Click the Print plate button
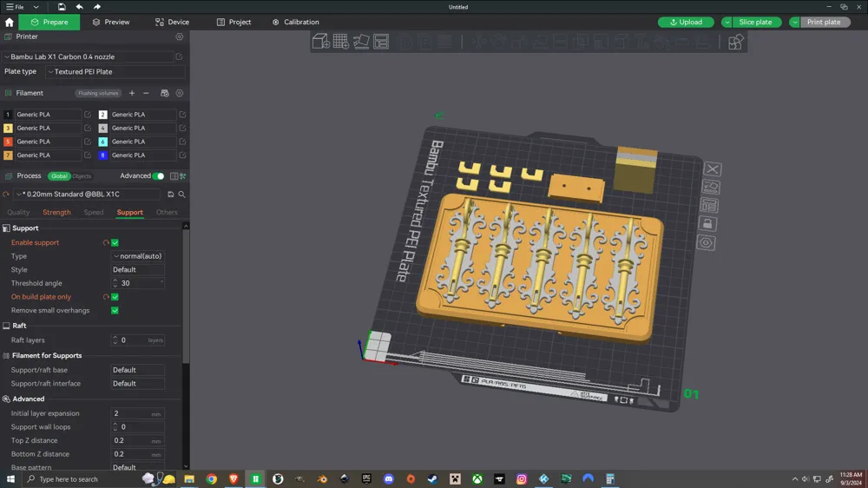The image size is (868, 488). (825, 23)
